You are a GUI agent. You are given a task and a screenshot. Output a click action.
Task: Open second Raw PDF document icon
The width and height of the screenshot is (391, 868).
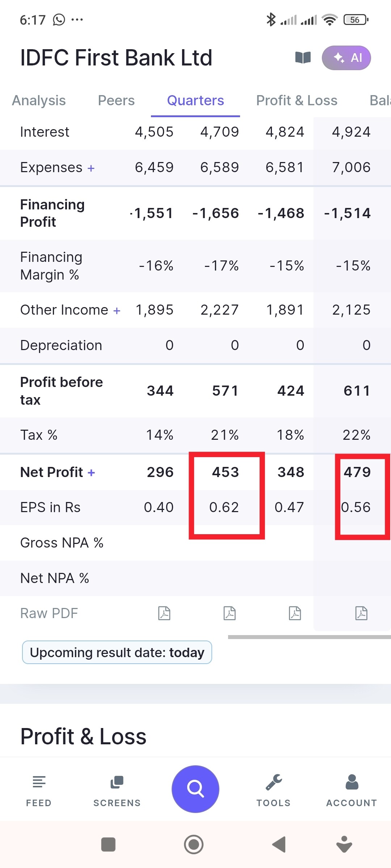[230, 613]
